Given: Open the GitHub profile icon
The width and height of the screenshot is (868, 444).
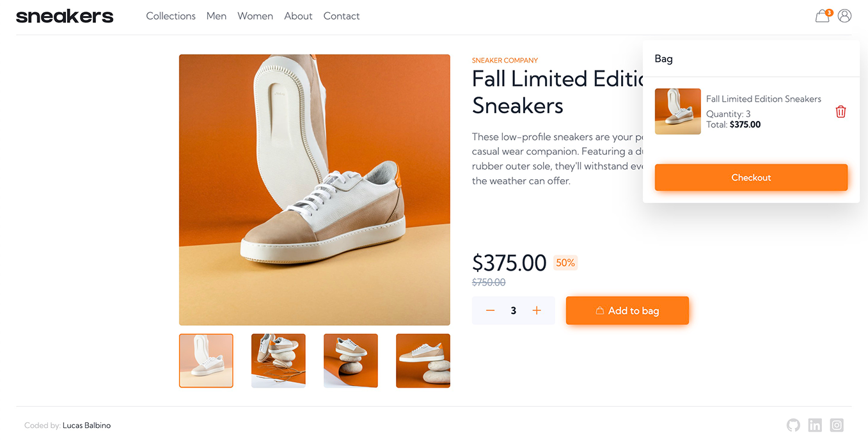Looking at the screenshot, I should [x=793, y=425].
